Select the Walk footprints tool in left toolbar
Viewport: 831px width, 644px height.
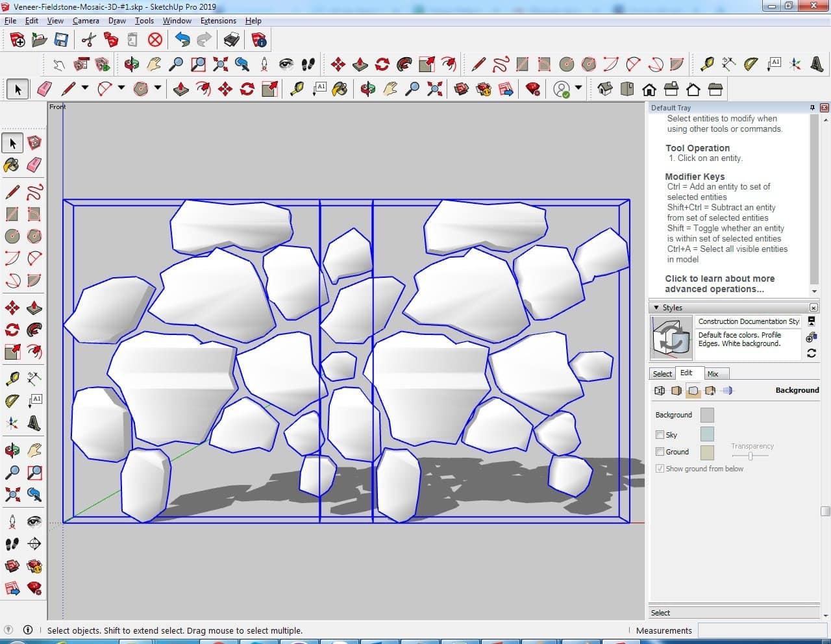12,543
